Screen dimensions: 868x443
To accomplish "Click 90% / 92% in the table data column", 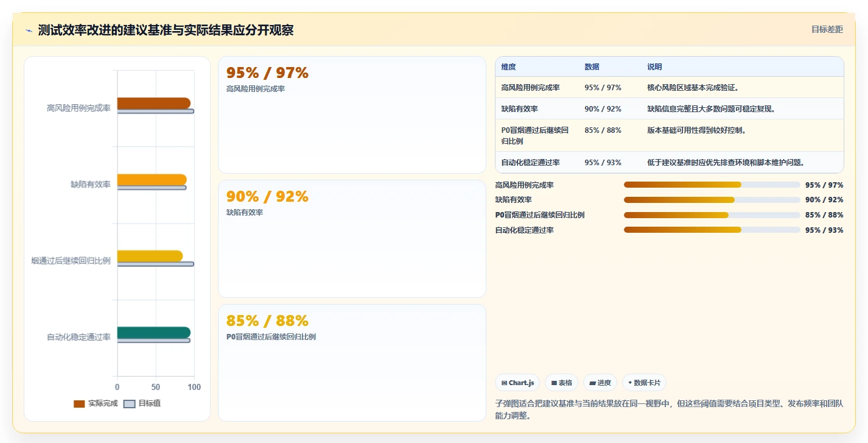I will click(603, 108).
